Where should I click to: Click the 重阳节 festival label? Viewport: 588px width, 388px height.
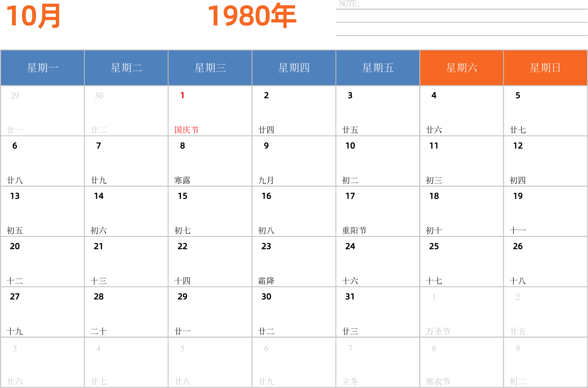pos(354,230)
